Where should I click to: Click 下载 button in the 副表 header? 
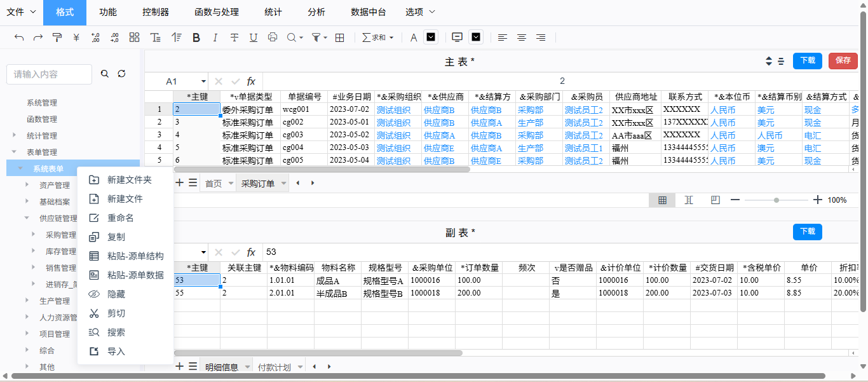click(807, 232)
